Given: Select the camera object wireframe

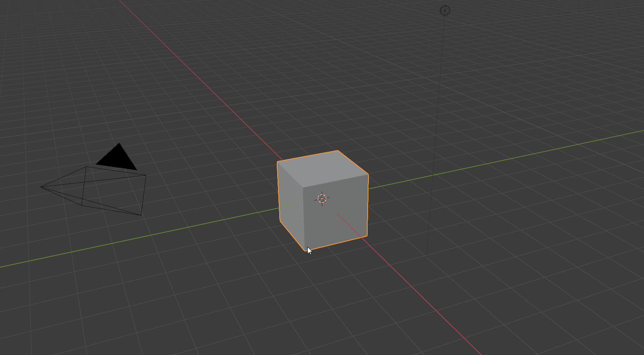Looking at the screenshot, I should click(x=94, y=191).
